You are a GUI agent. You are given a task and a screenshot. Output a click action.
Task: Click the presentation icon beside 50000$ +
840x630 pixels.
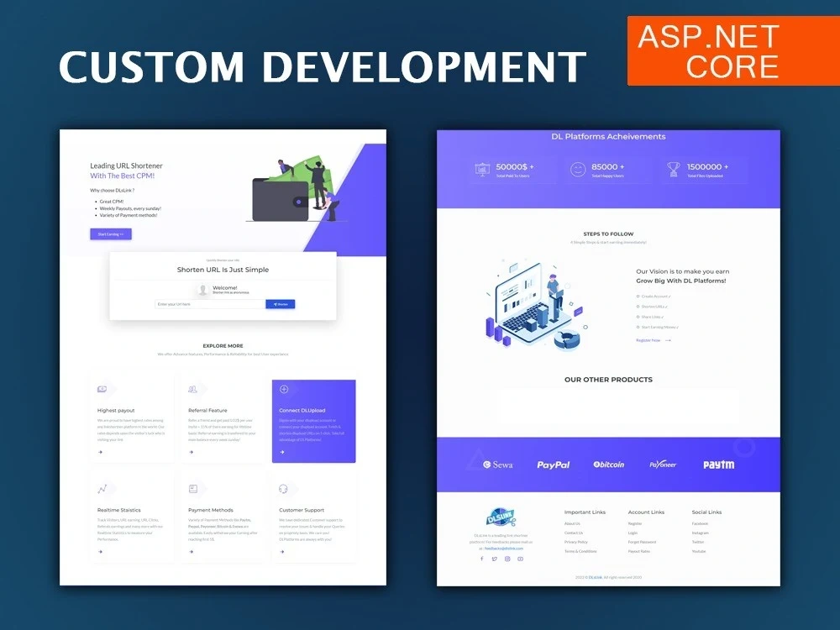(482, 170)
